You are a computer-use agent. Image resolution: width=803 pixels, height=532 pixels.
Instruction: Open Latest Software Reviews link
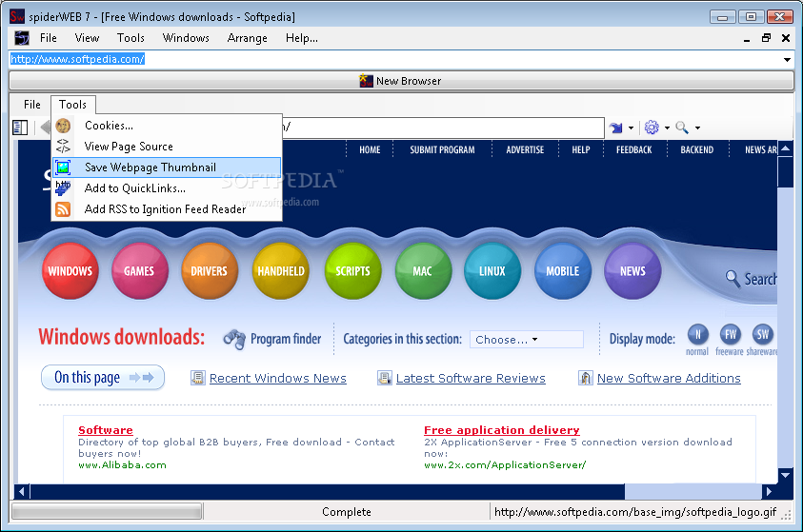click(471, 378)
